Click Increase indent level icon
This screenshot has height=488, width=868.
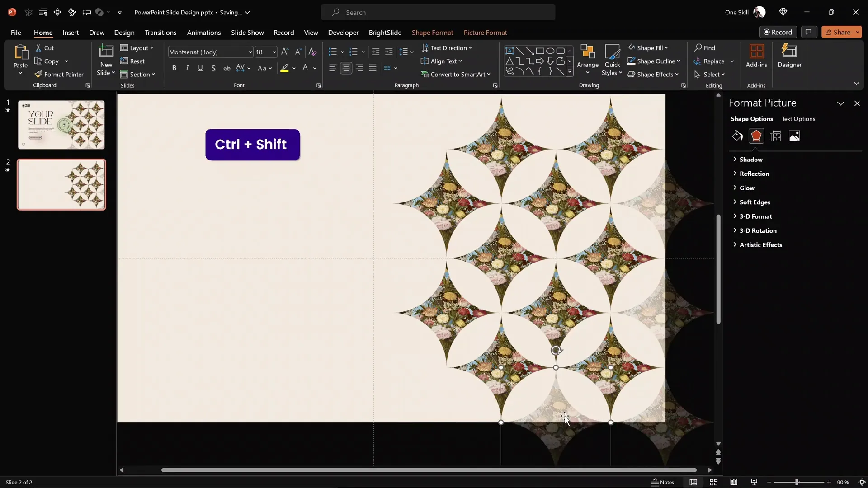coord(389,52)
